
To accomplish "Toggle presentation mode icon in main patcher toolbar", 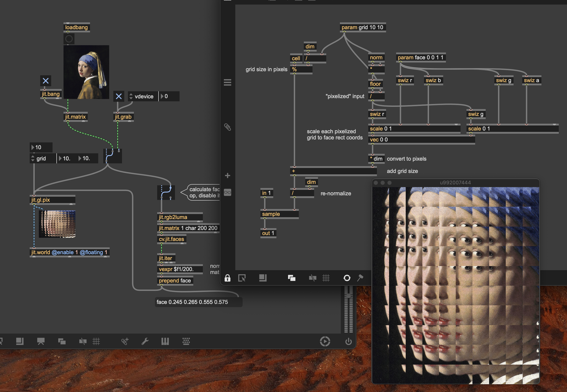I will point(41,341).
